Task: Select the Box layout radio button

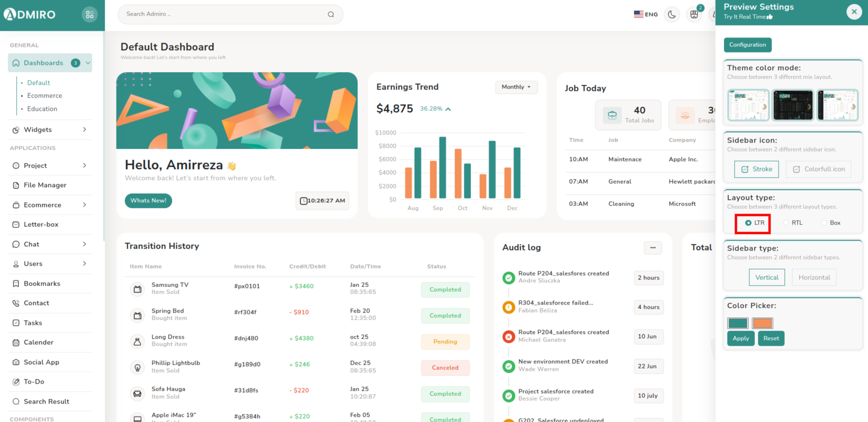Action: (x=824, y=223)
